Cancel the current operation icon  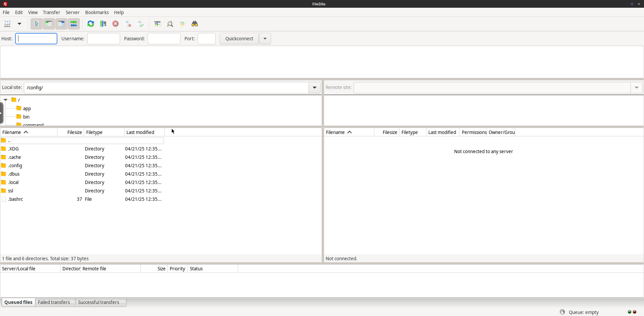[116, 24]
